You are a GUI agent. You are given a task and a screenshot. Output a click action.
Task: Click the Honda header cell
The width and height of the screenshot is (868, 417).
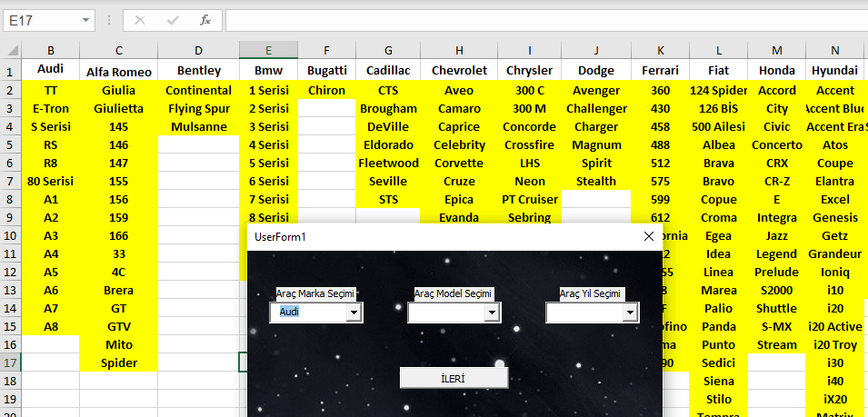777,70
